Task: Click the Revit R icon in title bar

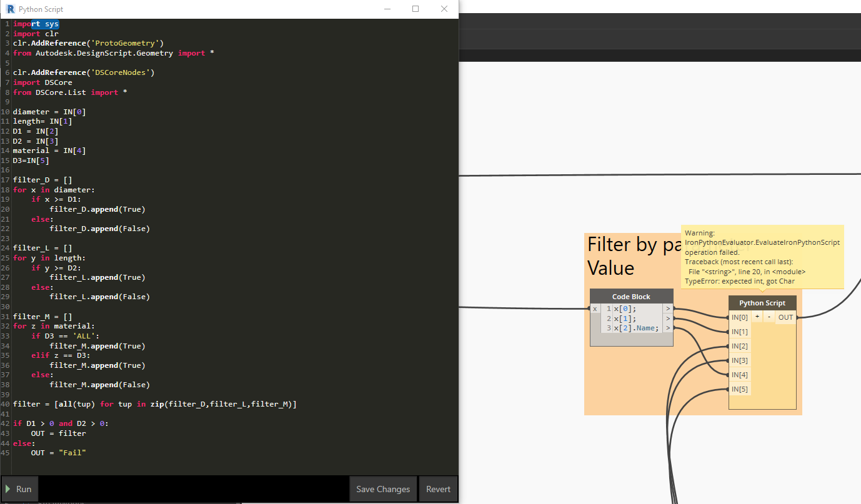Action: tap(9, 9)
